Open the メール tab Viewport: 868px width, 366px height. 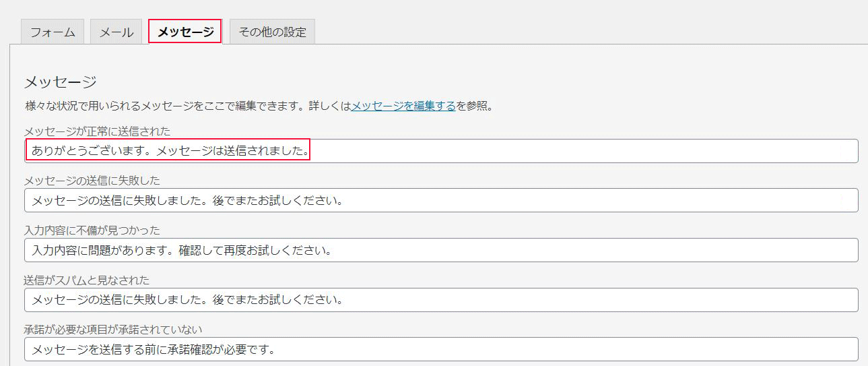[x=116, y=32]
